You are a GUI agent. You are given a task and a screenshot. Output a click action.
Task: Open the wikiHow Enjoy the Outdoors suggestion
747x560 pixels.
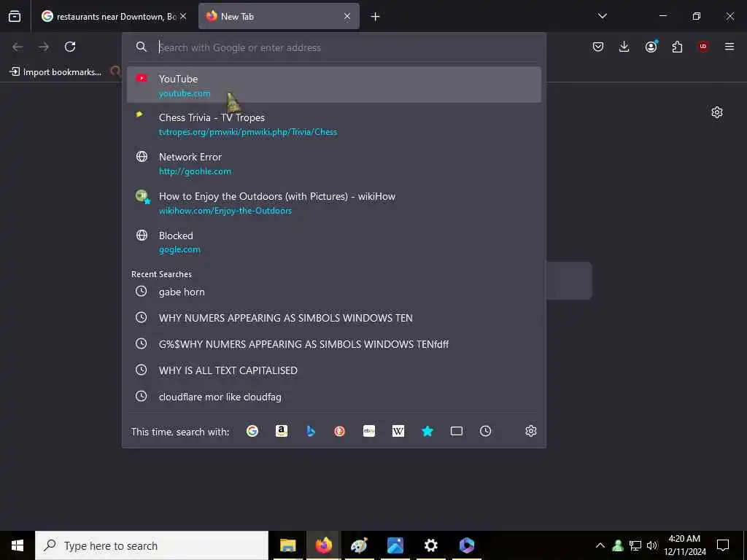tap(334, 203)
